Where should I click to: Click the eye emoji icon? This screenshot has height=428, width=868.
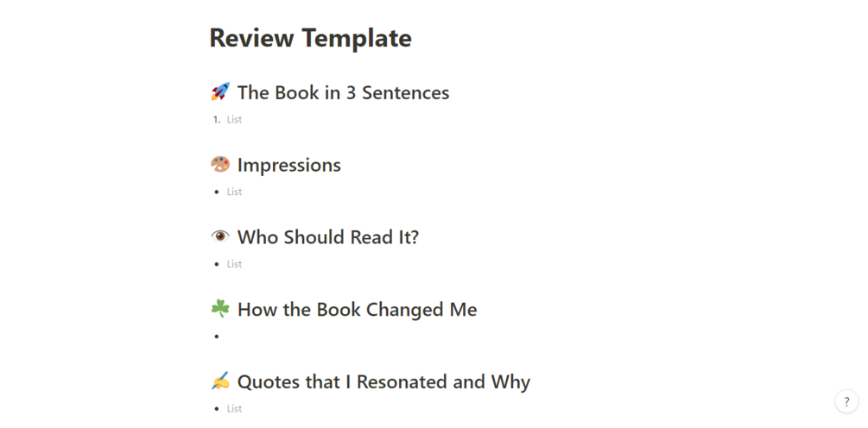pos(220,236)
